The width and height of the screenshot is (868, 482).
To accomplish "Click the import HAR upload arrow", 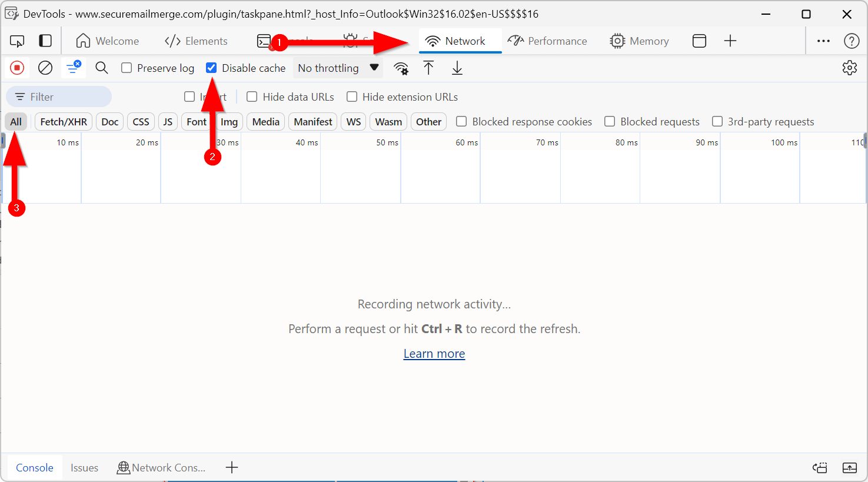I will [x=428, y=68].
